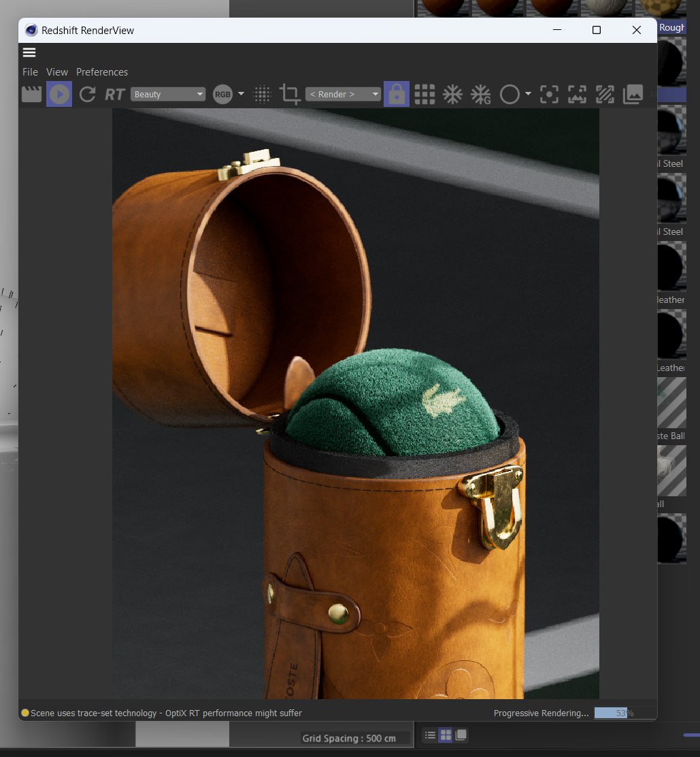
Task: Click the bucket grid icon
Action: pos(424,94)
